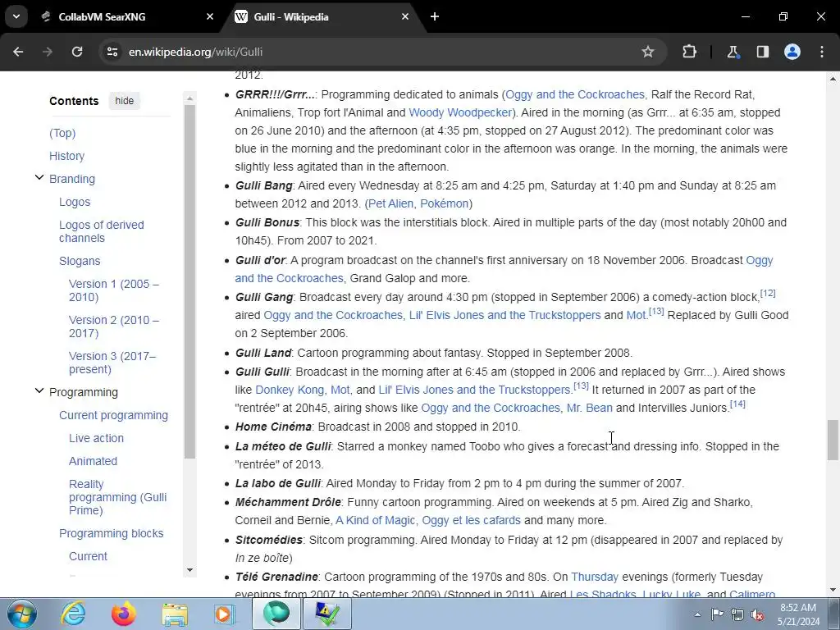Open Lil' Elvis Jones link in Gulli Gang entry
Image resolution: width=840 pixels, height=630 pixels.
pos(505,315)
